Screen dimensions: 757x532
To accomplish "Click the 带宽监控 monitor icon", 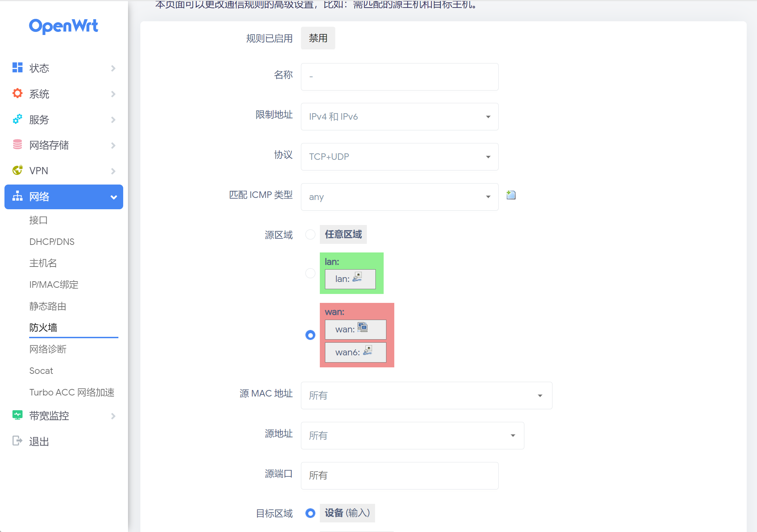I will 17,415.
